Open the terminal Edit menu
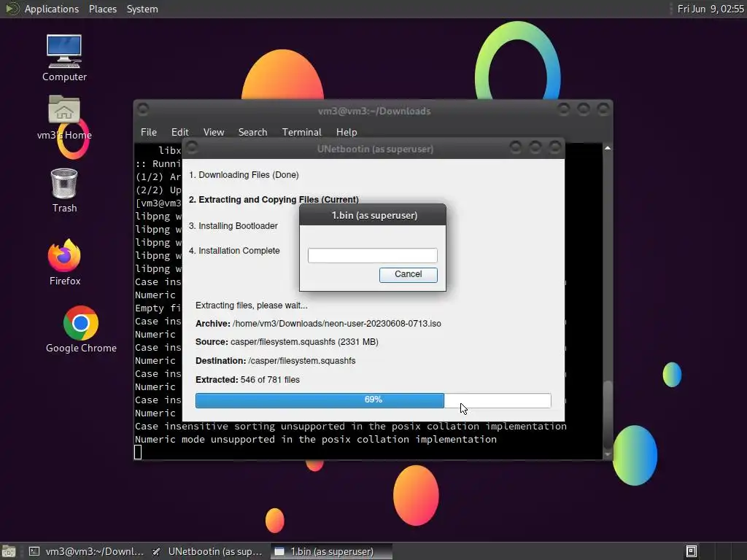Screen dimensions: 747x560 179,132
